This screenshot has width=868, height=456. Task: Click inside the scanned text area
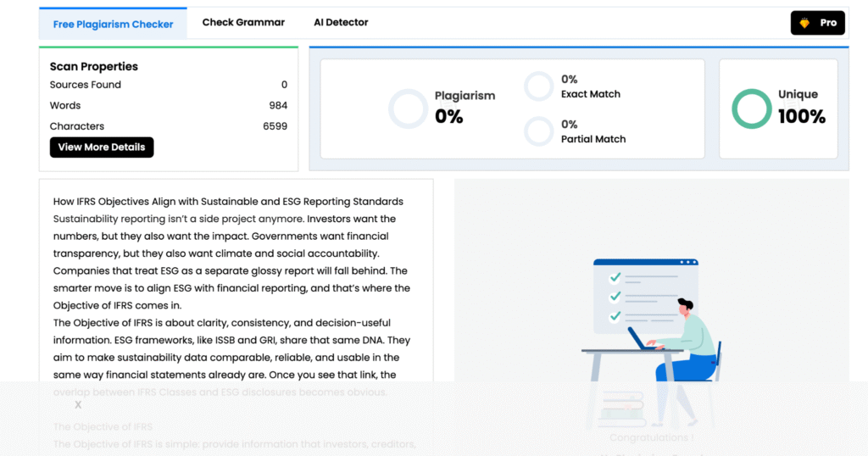(x=236, y=288)
